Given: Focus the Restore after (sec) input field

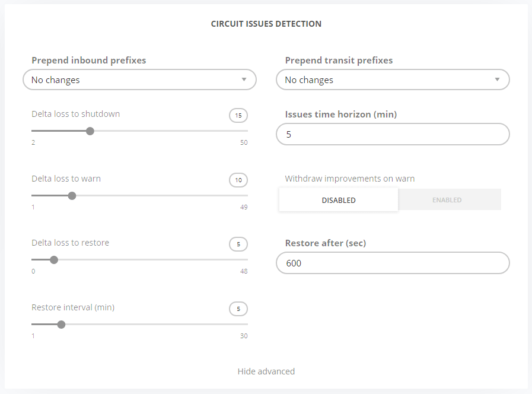Looking at the screenshot, I should tap(393, 263).
